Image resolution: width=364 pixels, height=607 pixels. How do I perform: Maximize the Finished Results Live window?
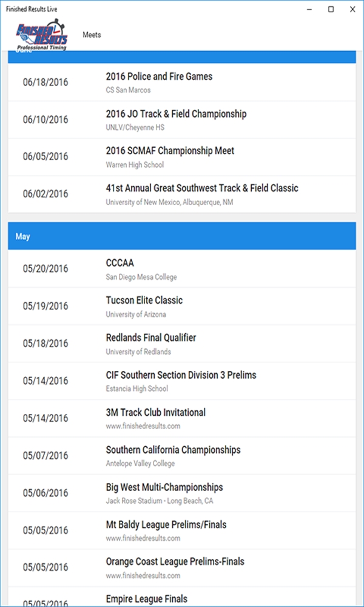click(331, 9)
